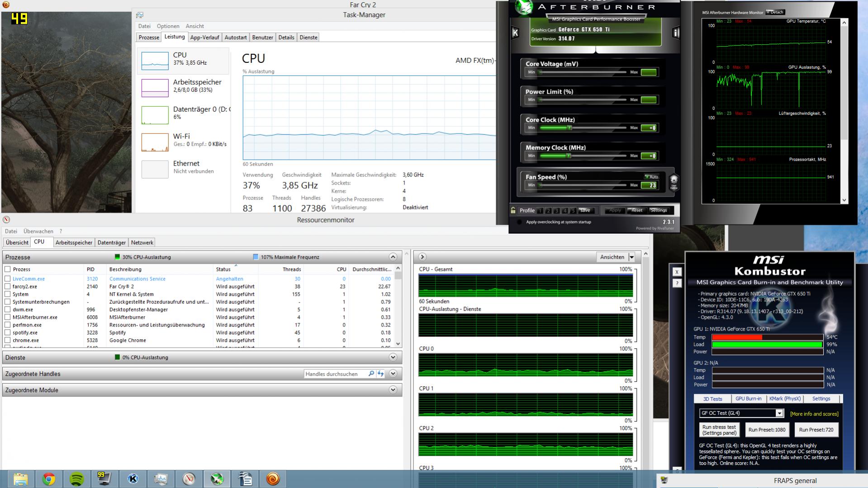Click the user define fan button

point(674,182)
